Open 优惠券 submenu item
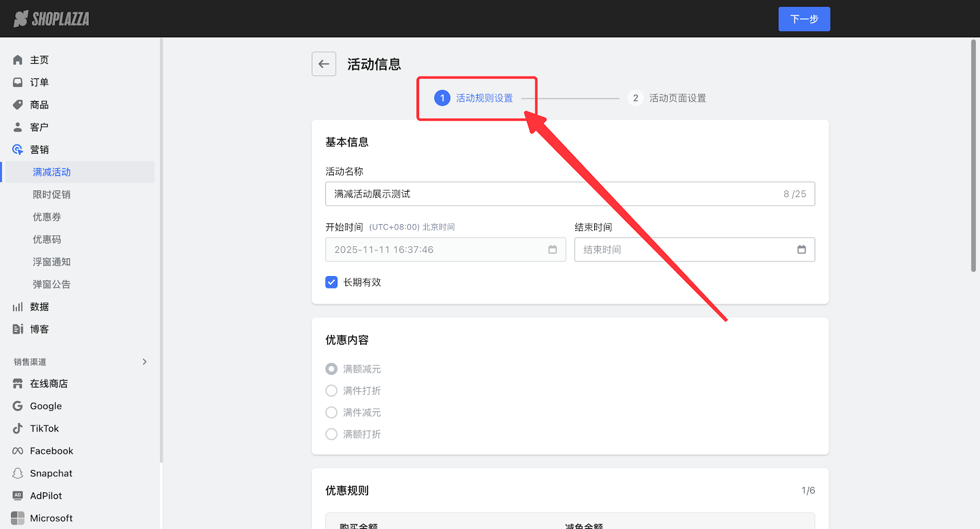980x529 pixels. tap(47, 217)
